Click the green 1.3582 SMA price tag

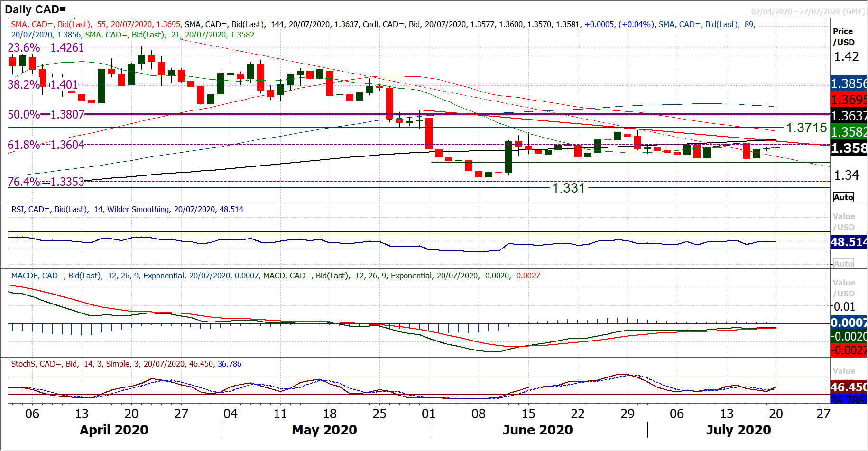pyautogui.click(x=849, y=132)
